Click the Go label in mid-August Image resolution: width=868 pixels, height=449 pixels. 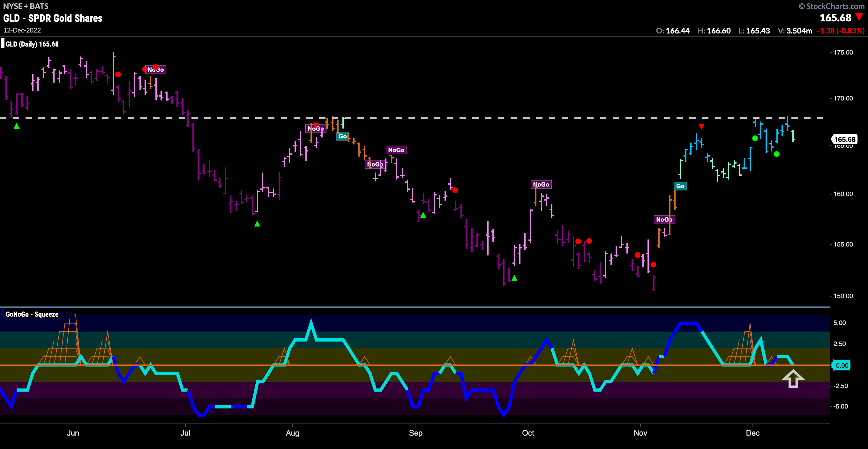coord(343,136)
